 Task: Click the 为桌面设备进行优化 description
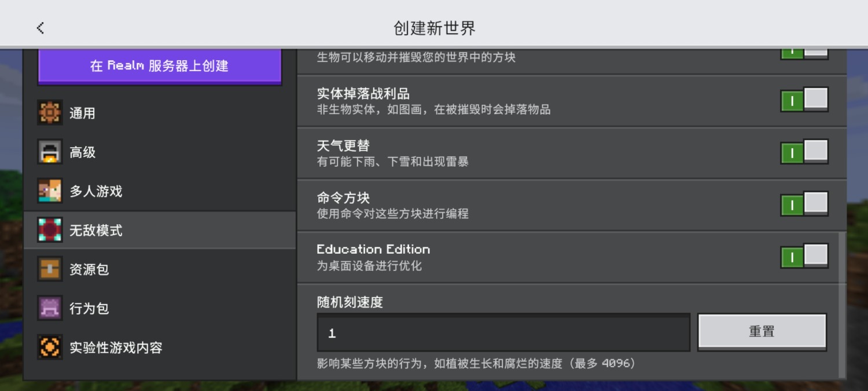[369, 266]
